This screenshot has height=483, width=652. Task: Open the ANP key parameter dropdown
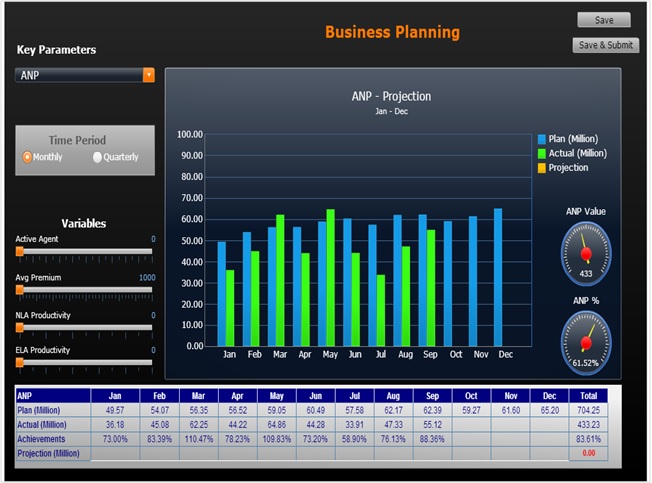79,75
